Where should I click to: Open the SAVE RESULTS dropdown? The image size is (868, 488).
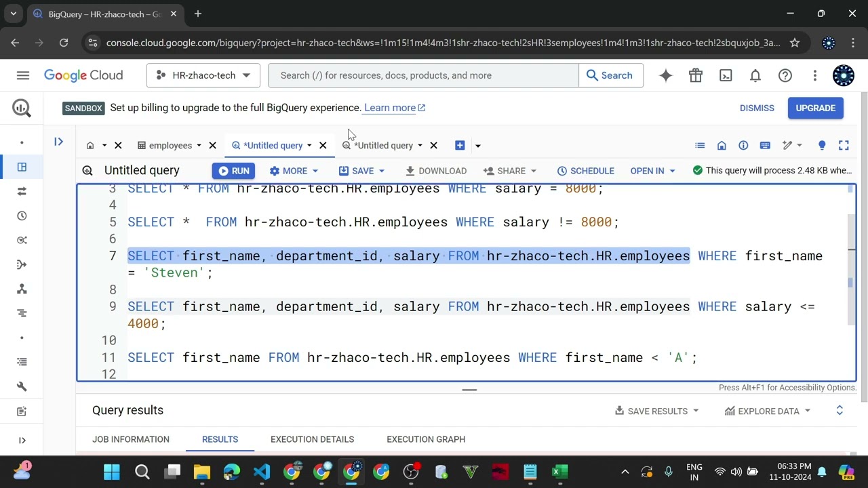[x=656, y=411]
